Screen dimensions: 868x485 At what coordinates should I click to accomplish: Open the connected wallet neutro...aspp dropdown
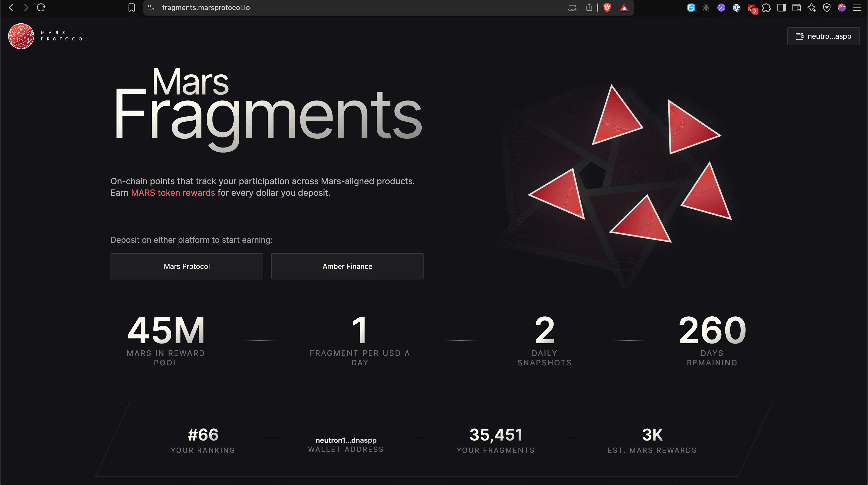pos(823,36)
